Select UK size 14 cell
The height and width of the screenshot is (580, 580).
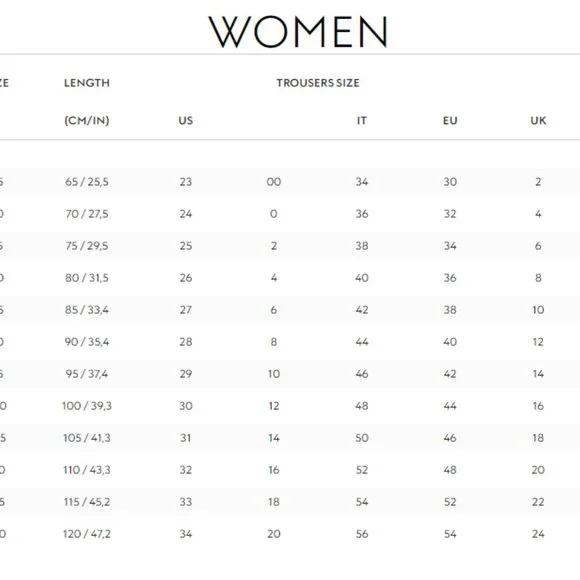click(x=538, y=374)
